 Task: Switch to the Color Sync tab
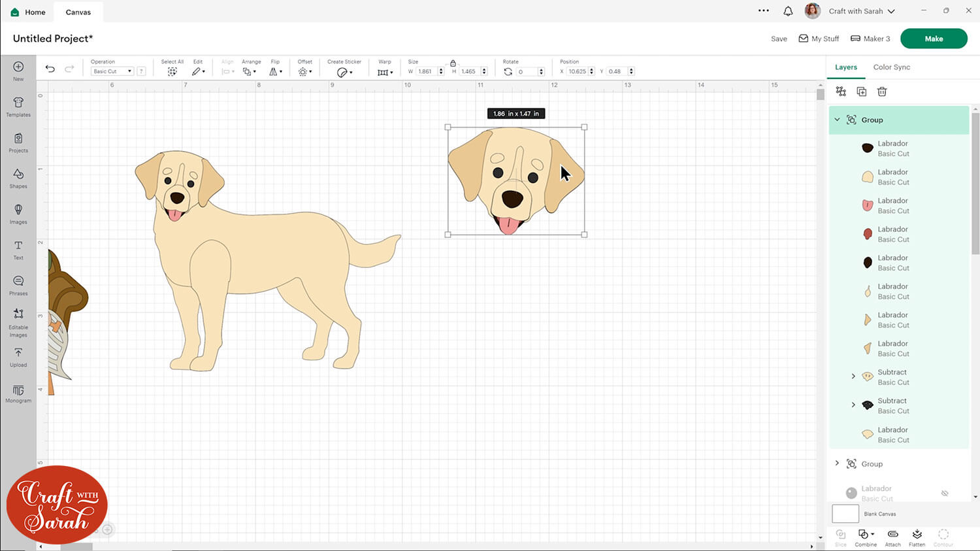tap(891, 67)
